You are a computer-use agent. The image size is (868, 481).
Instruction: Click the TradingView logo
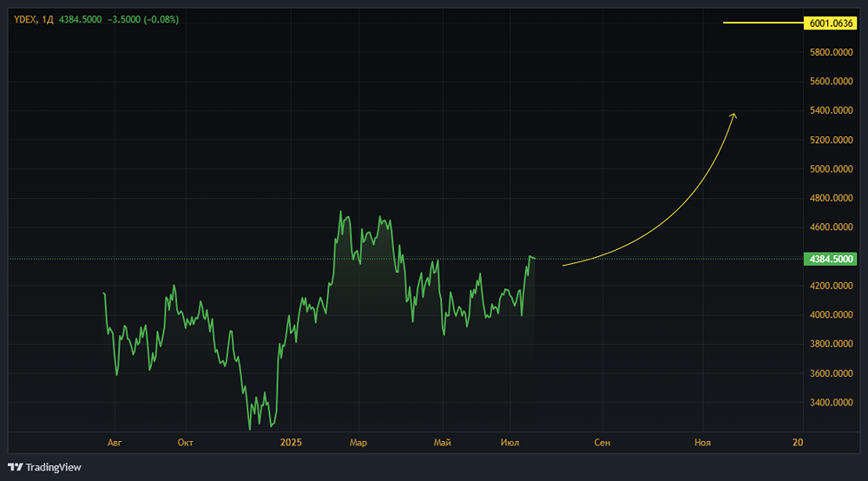click(44, 467)
